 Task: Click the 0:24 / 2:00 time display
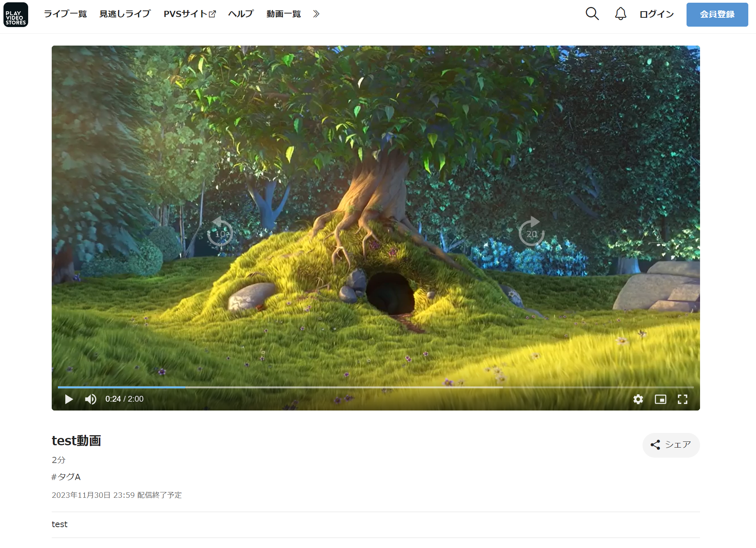coord(124,399)
